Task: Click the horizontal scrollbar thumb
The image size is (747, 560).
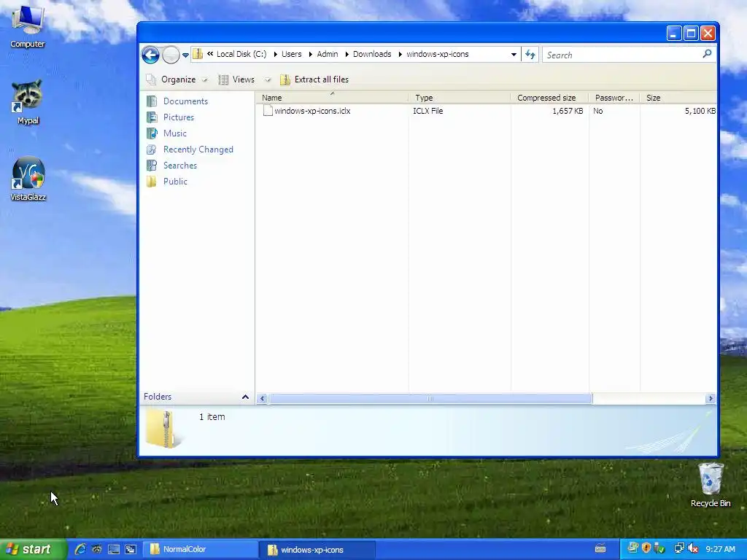Action: 430,399
